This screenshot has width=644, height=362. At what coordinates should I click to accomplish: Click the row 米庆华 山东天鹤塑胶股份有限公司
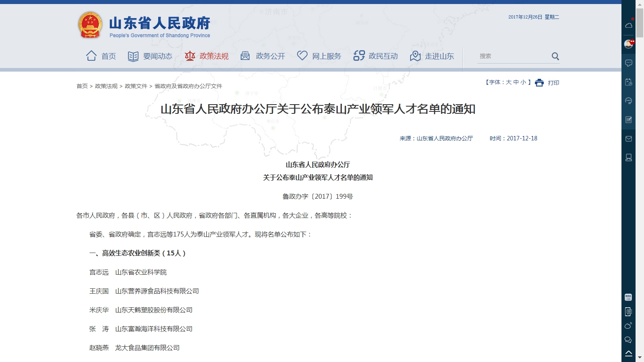pos(141,310)
